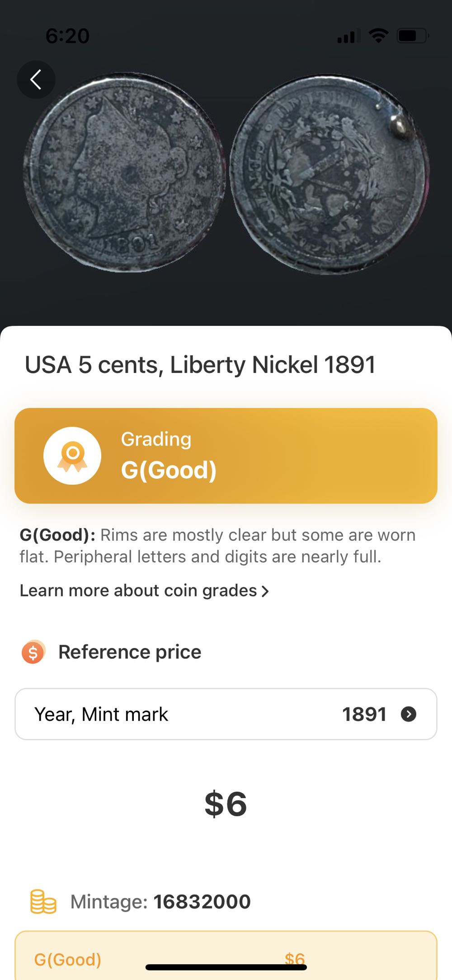Image resolution: width=452 pixels, height=980 pixels.
Task: View the coin obverse image
Action: click(124, 172)
